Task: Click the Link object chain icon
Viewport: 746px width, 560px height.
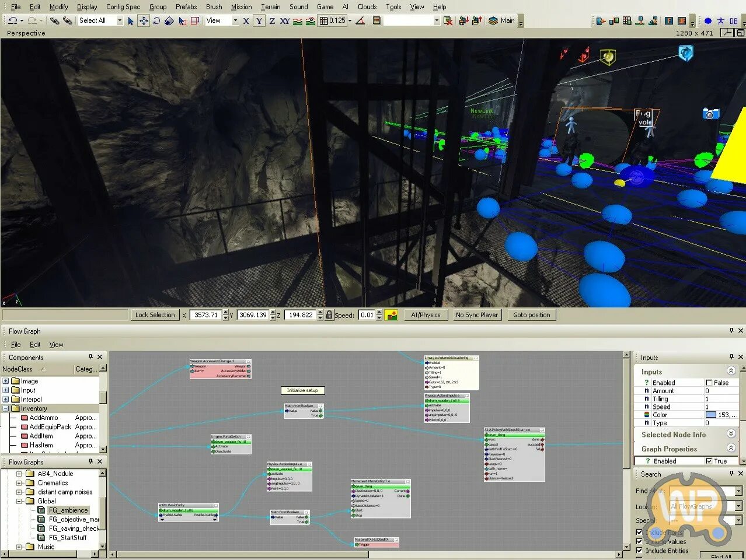Action: [54, 20]
